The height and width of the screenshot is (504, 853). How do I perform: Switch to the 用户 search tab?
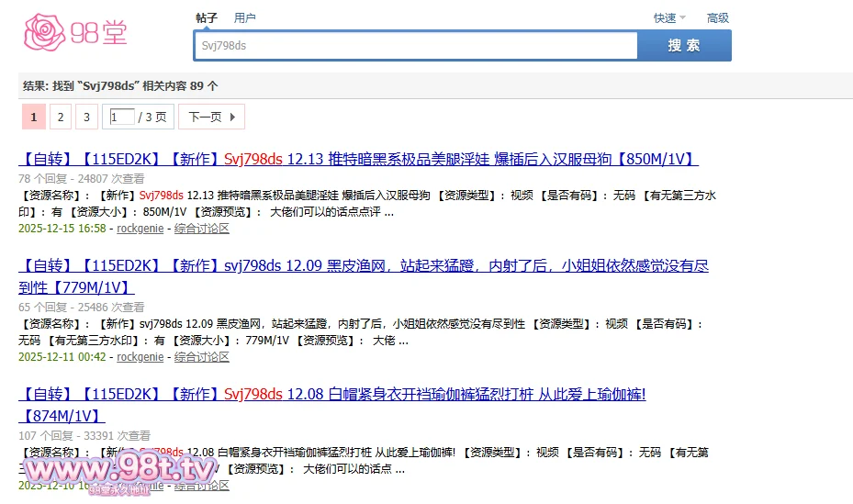click(x=245, y=18)
